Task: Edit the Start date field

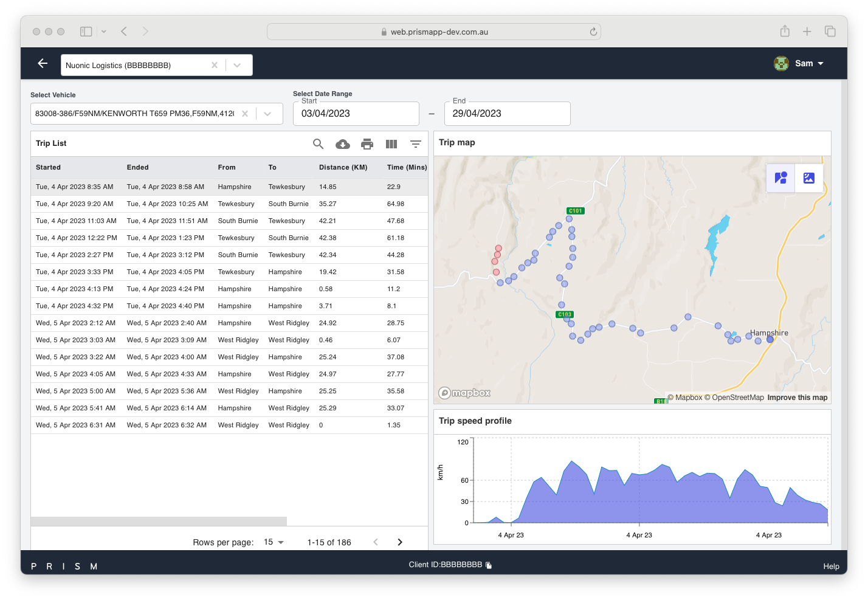Action: 356,114
